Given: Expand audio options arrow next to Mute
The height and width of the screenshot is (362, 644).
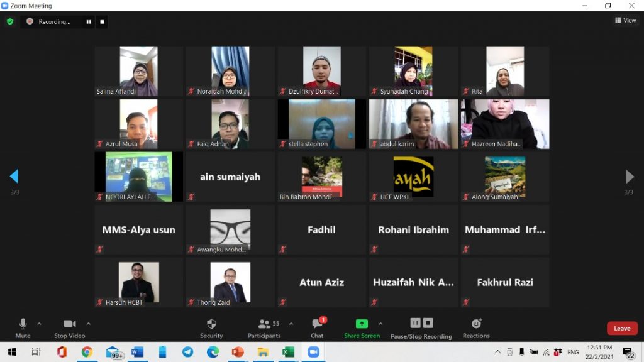Looking at the screenshot, I should [x=39, y=324].
